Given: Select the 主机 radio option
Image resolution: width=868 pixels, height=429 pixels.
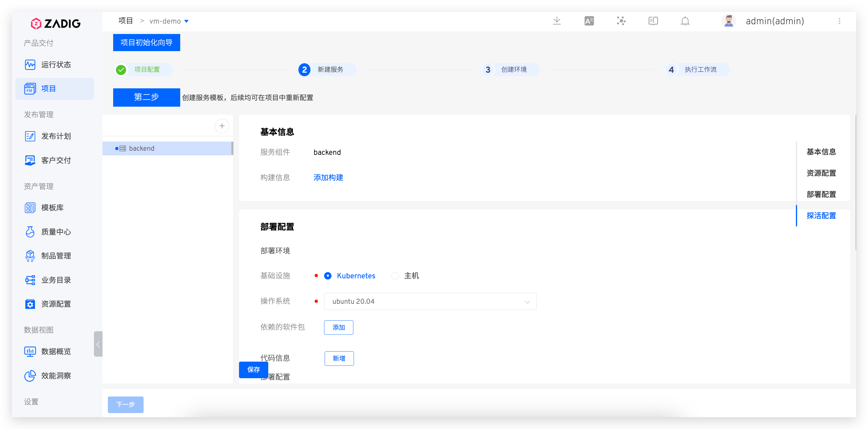Looking at the screenshot, I should (395, 276).
